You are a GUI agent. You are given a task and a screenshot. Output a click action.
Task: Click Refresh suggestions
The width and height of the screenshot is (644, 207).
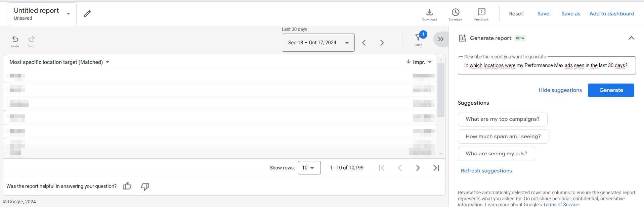tap(486, 171)
